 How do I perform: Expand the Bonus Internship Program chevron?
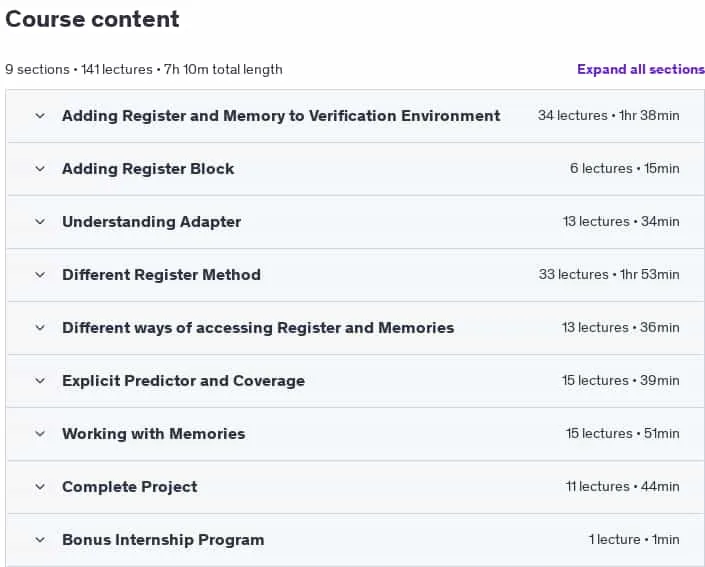40,540
